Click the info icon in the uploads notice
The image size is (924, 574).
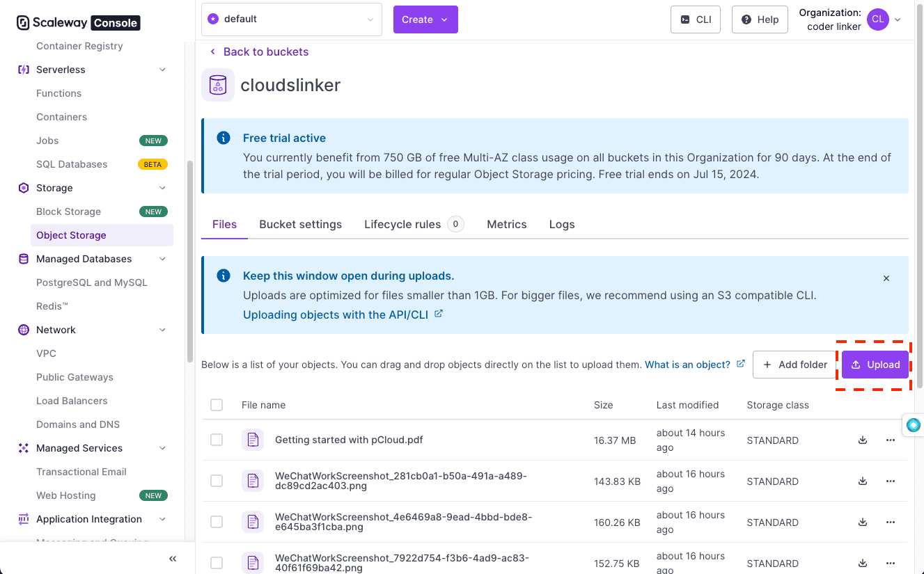pyautogui.click(x=224, y=276)
